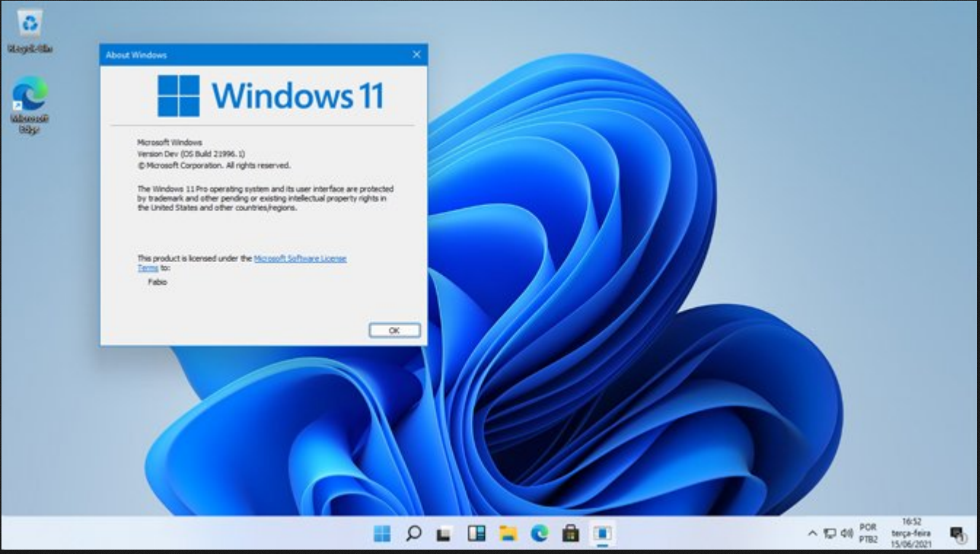Image resolution: width=980 pixels, height=554 pixels.
Task: Open network status in the system tray
Action: click(829, 534)
